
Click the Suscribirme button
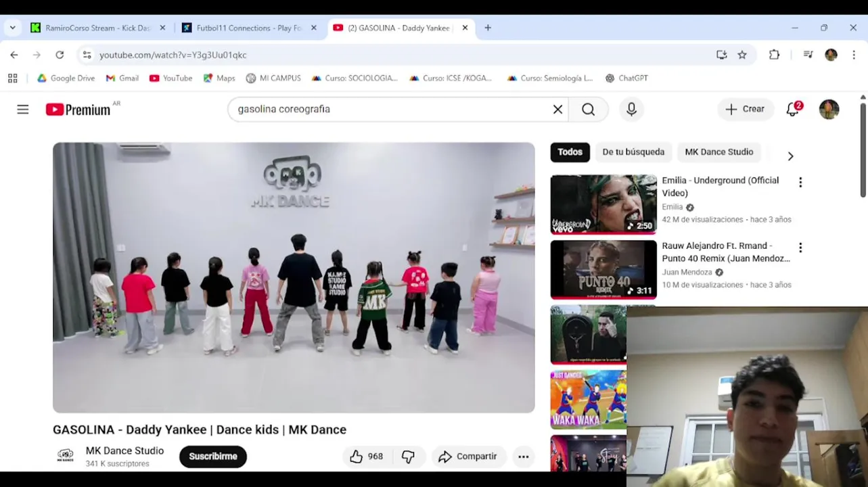click(213, 457)
